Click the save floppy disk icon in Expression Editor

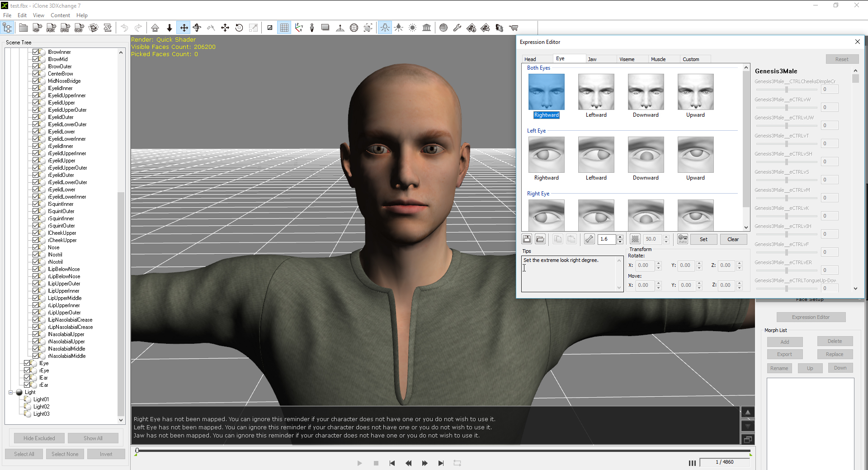[527, 239]
